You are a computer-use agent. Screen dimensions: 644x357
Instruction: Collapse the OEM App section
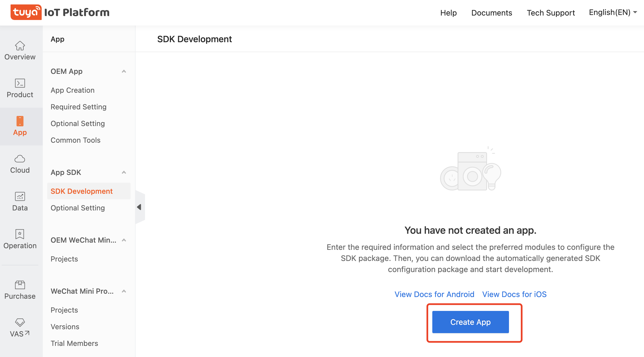124,71
